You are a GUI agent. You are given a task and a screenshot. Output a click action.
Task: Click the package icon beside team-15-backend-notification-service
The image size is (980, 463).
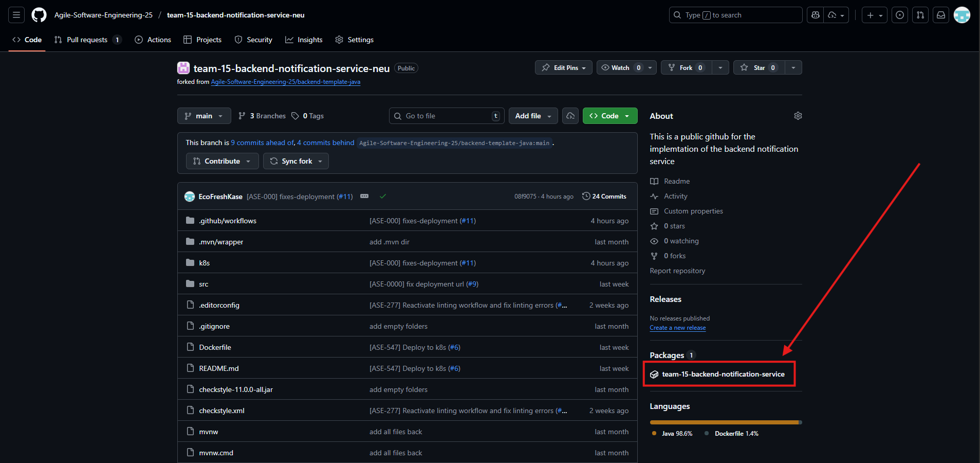(654, 375)
